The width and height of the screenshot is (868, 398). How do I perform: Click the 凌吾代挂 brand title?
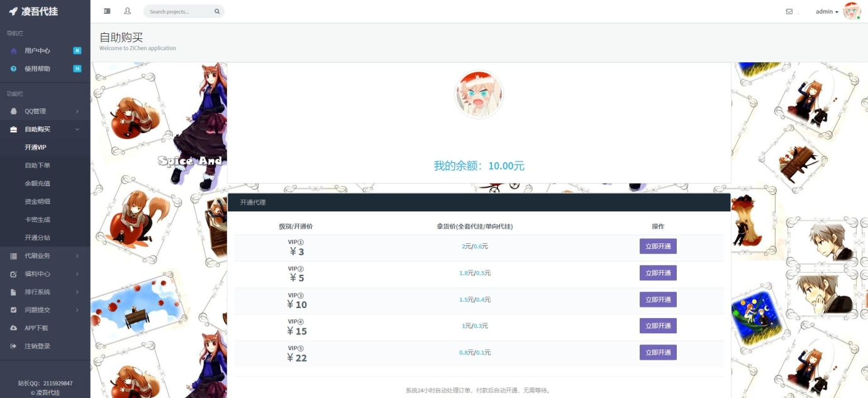(x=40, y=11)
